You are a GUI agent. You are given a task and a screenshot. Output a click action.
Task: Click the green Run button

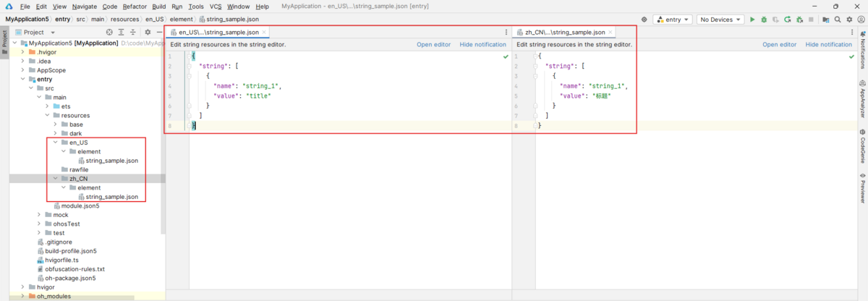[x=752, y=20]
